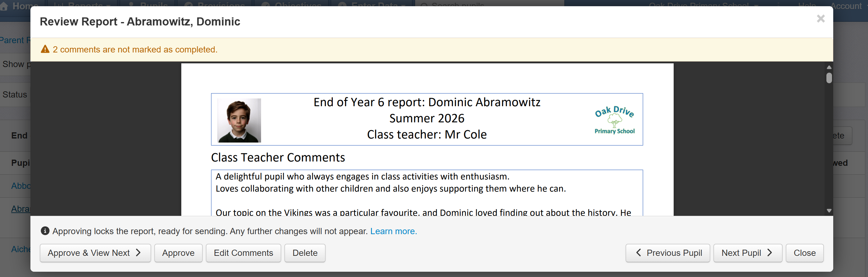Click the report title header box
This screenshot has height=277, width=868.
(427, 119)
